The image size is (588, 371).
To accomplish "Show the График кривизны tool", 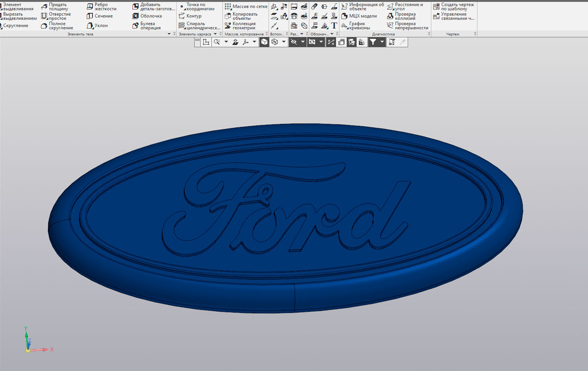I will 356,25.
